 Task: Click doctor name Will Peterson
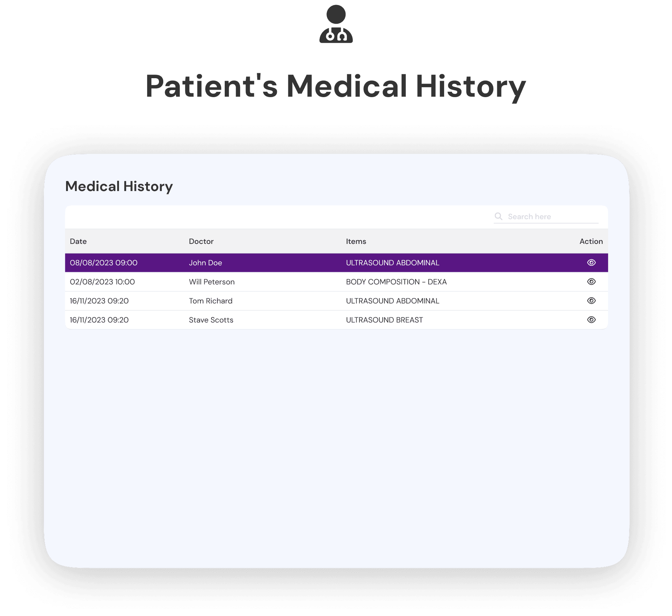211,282
